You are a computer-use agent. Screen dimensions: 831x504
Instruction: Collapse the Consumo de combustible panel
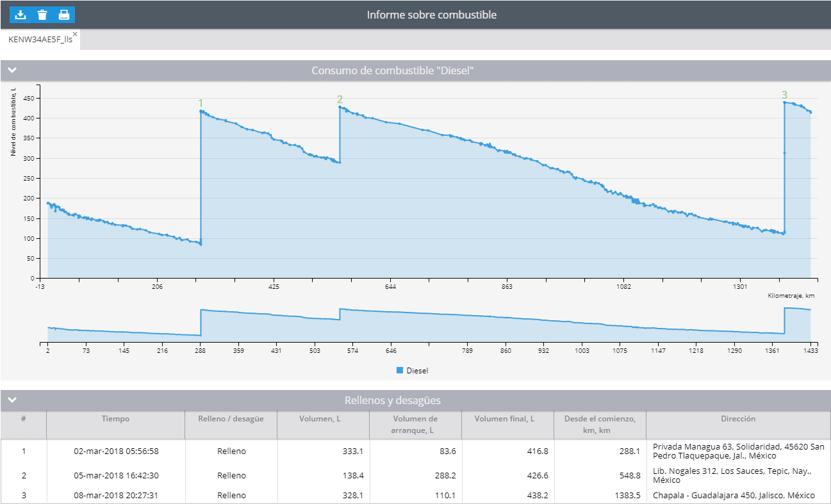pos(11,70)
